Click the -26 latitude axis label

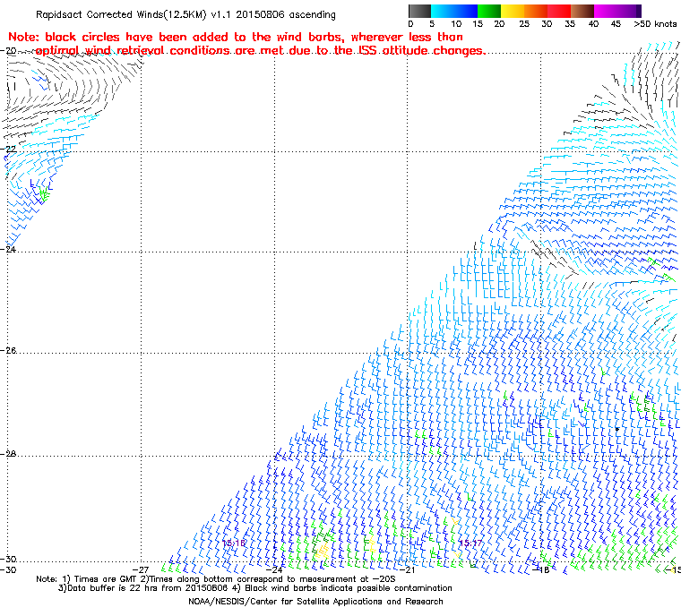click(x=8, y=350)
